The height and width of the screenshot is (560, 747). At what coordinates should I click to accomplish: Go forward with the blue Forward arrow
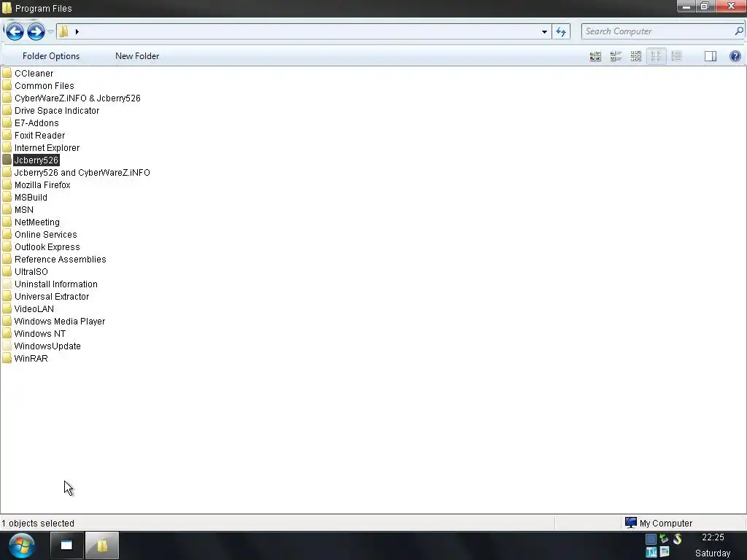point(36,31)
